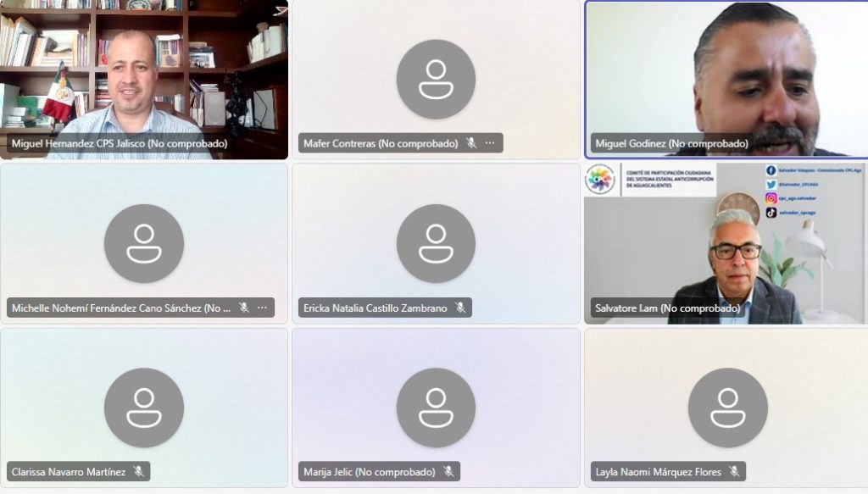Click the Twitter icon in Salvatore's video
868x494 pixels.
771,185
